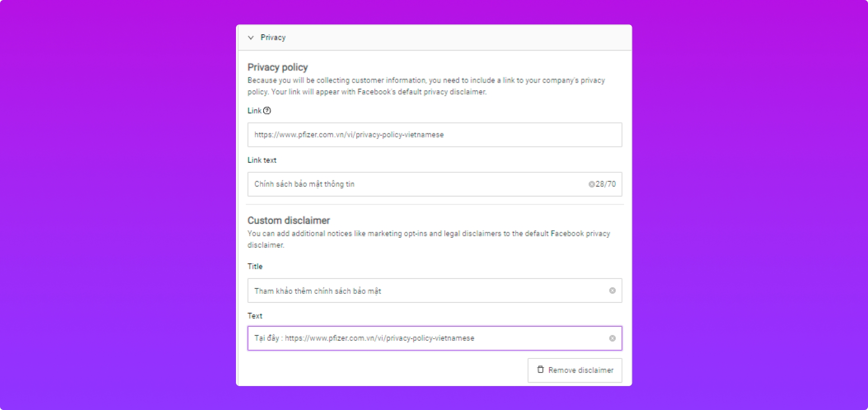Click the Privacy section header label
This screenshot has height=410, width=868.
coord(273,38)
